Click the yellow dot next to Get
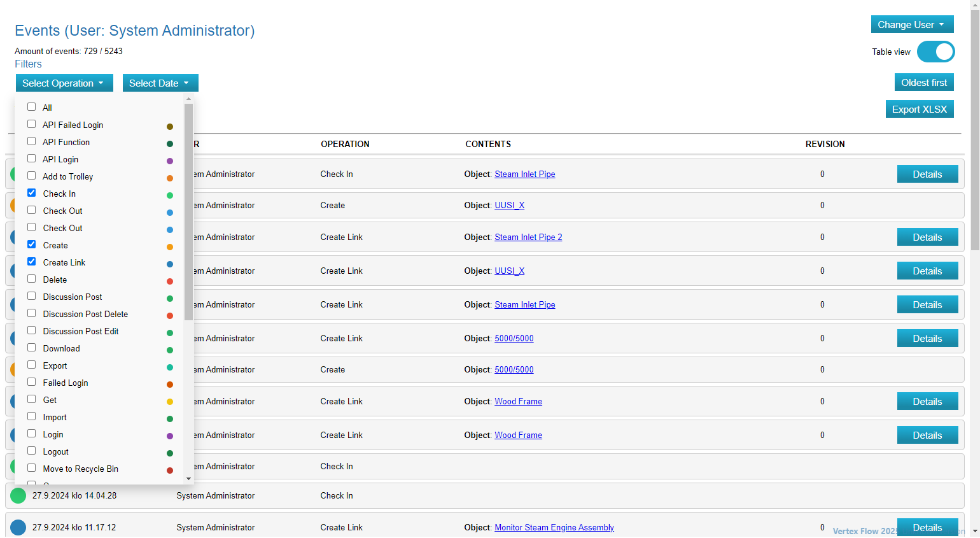 tap(170, 402)
